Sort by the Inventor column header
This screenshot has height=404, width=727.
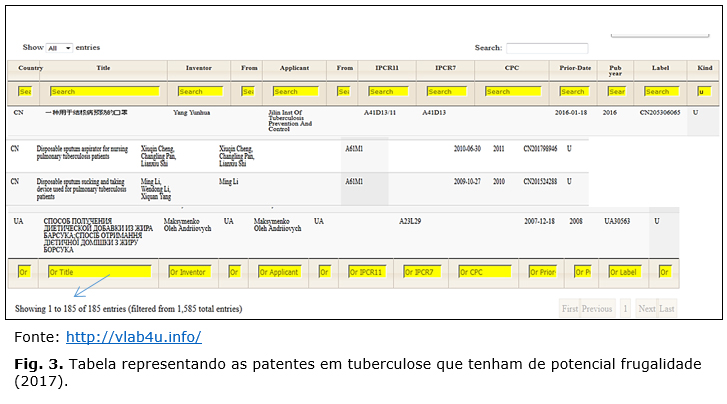(198, 69)
